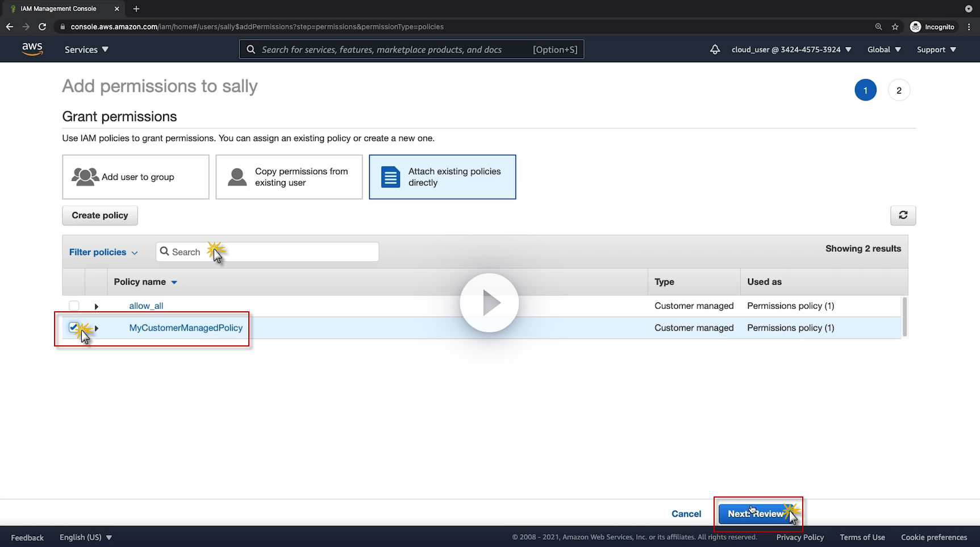Open the Filter policies dropdown
980x547 pixels.
(x=103, y=252)
